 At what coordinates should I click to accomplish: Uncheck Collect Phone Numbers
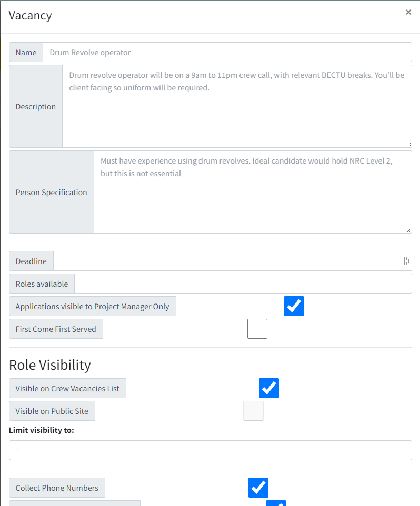point(258,487)
